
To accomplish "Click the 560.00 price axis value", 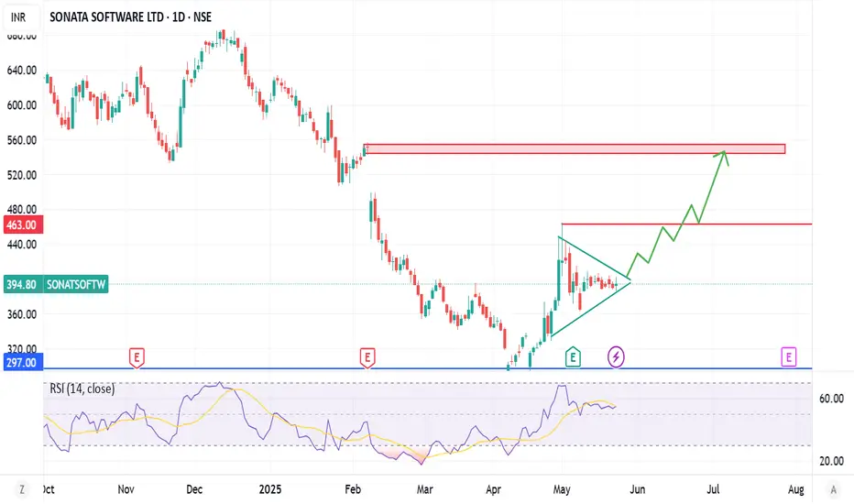I will coord(22,140).
